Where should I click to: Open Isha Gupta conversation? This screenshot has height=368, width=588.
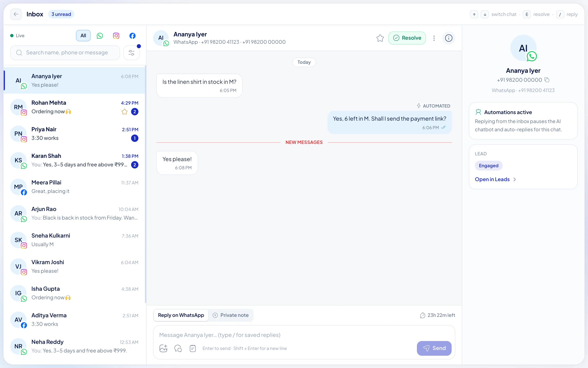coord(74,293)
